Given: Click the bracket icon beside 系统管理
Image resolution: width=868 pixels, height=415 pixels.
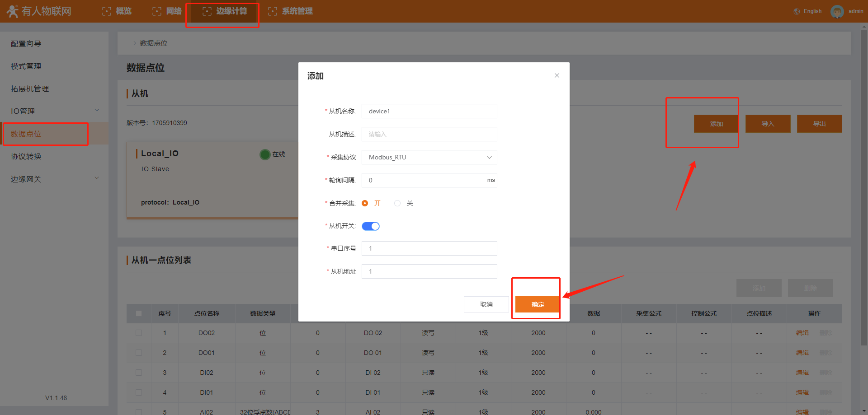Looking at the screenshot, I should (x=273, y=11).
